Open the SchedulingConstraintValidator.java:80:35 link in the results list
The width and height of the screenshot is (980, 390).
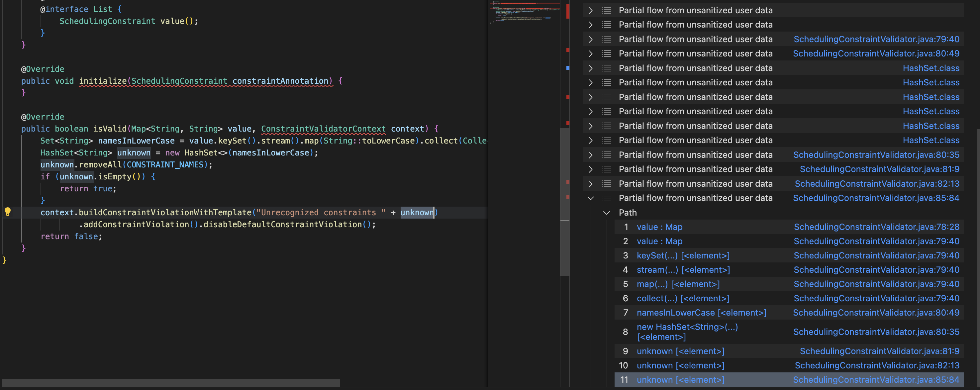tap(876, 155)
